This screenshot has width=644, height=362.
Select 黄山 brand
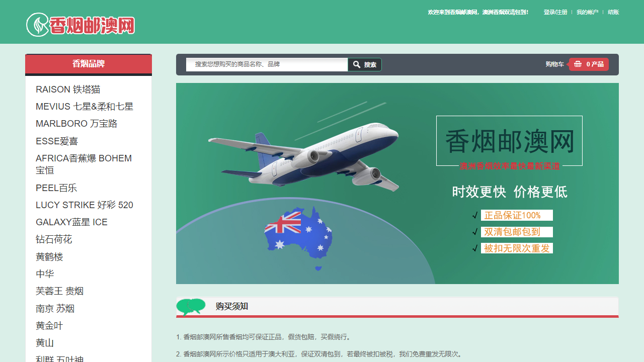(45, 343)
